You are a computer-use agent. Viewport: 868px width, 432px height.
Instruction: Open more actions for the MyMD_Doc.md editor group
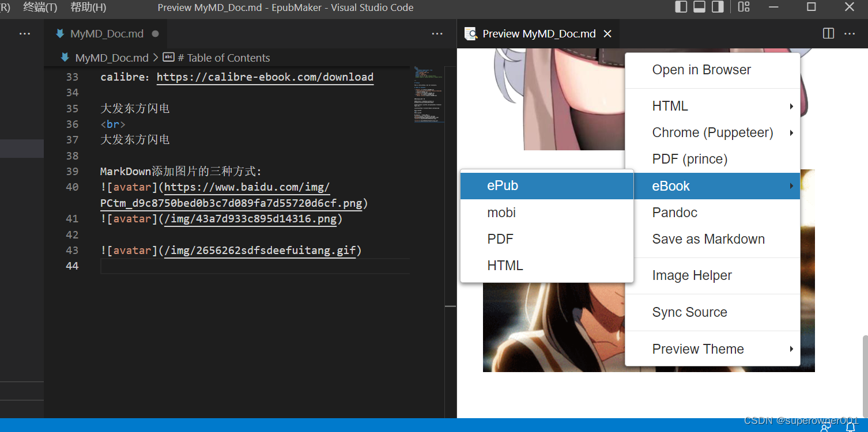[437, 33]
